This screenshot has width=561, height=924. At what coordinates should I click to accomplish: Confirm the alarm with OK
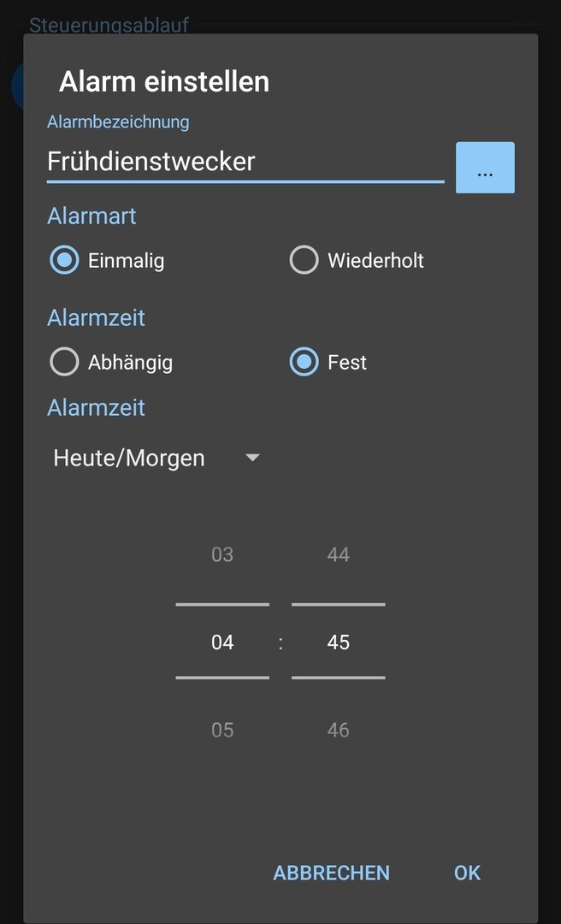click(x=467, y=873)
